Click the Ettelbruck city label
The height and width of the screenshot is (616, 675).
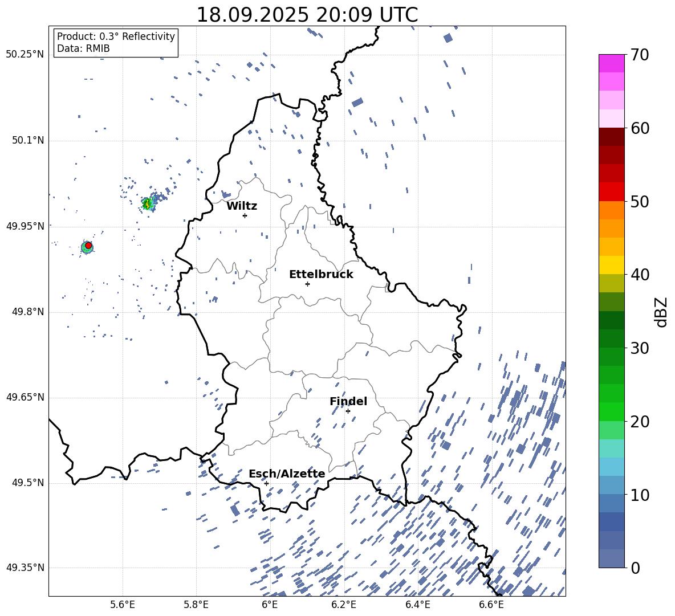click(321, 275)
